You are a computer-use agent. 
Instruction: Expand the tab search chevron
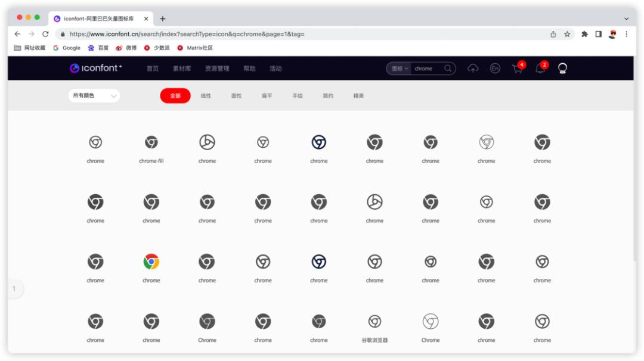(x=626, y=18)
